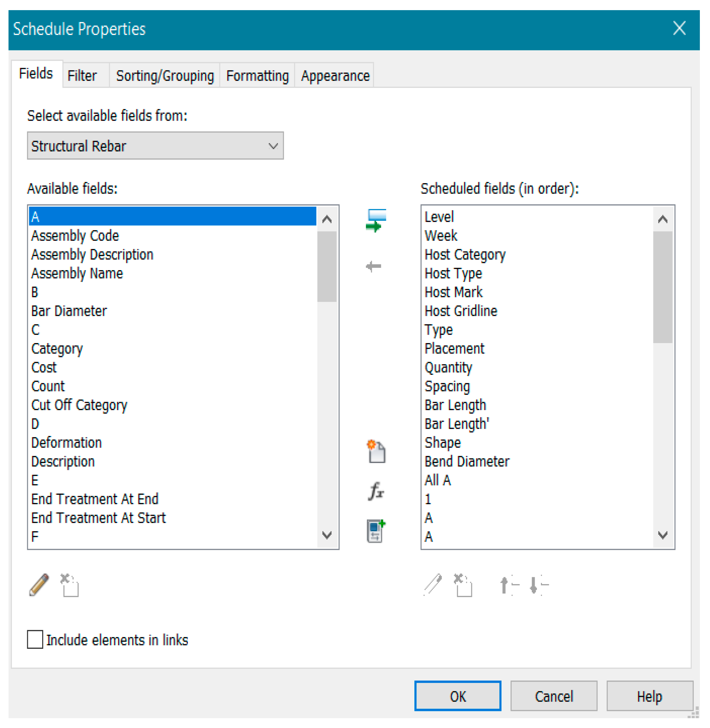Click the Combine parameters icon
The height and width of the screenshot is (728, 710).
tap(376, 531)
